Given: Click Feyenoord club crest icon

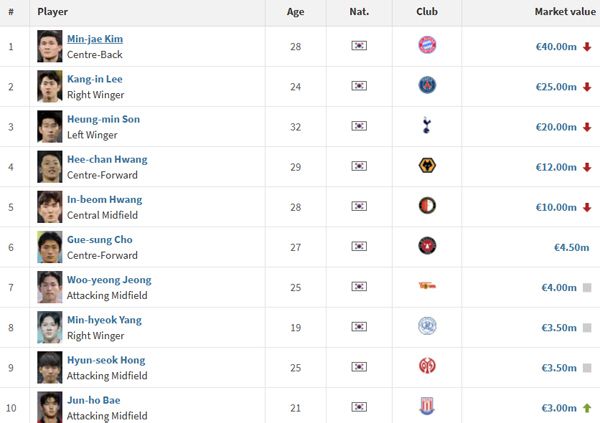Looking at the screenshot, I should 427,206.
